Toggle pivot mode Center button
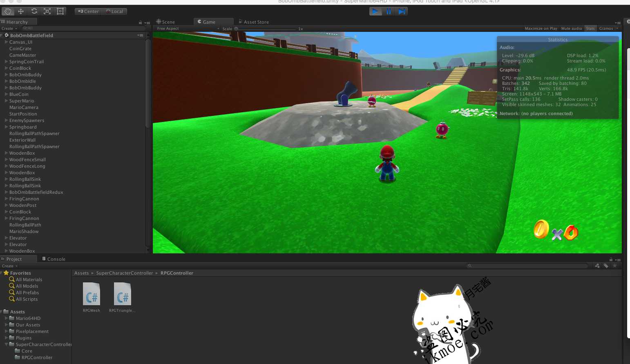 pos(88,11)
